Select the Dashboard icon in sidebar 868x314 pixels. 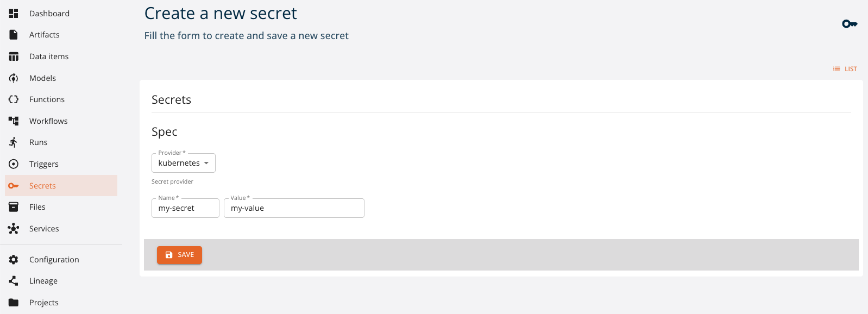14,13
